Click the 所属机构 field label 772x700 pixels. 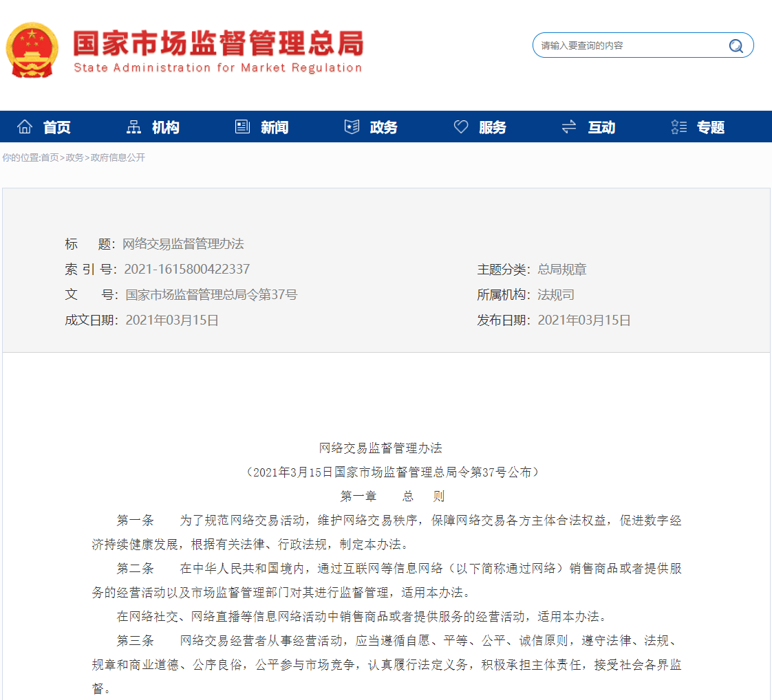504,295
